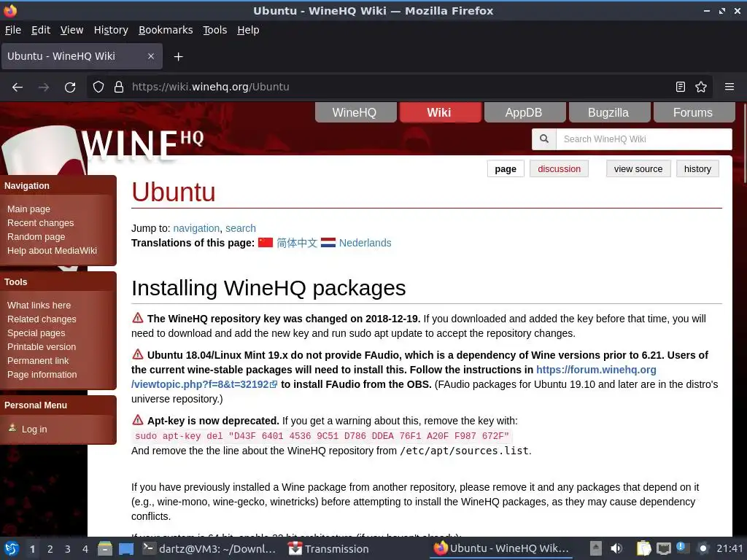Bookmark this page with the star icon
Viewport: 747px width, 560px height.
701,87
